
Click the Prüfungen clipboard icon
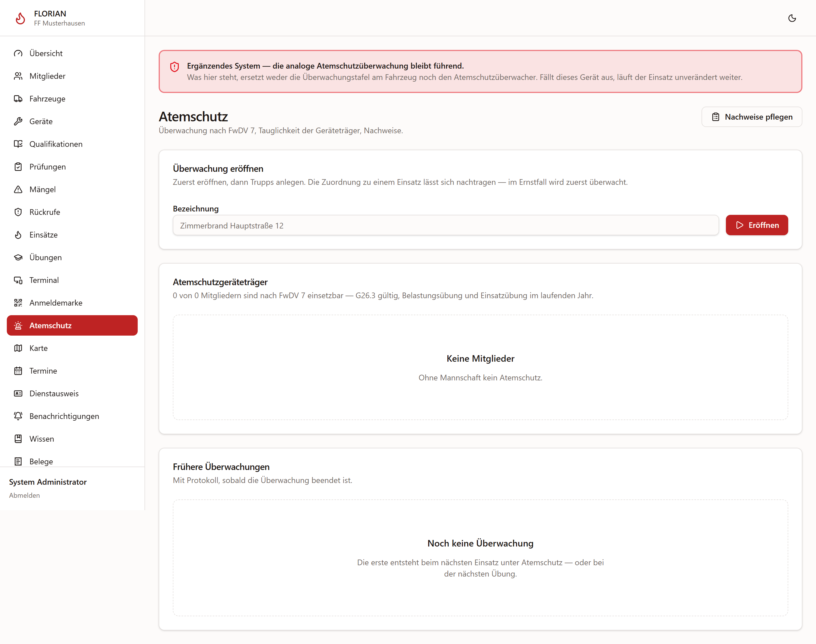click(18, 166)
